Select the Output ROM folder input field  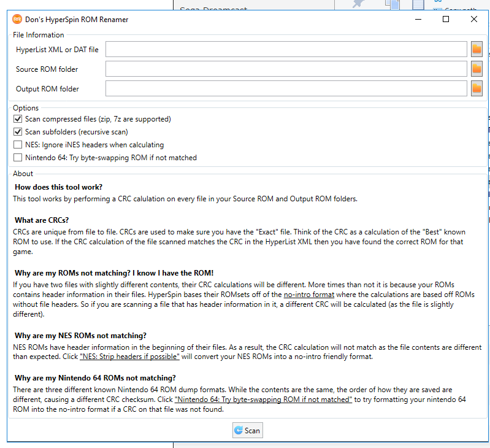[286, 89]
